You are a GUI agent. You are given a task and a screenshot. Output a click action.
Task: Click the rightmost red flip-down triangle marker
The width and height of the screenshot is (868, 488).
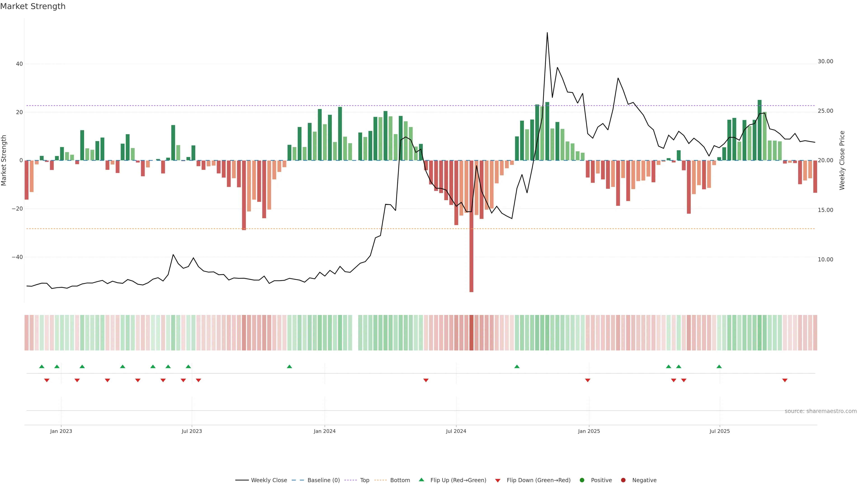(x=785, y=380)
